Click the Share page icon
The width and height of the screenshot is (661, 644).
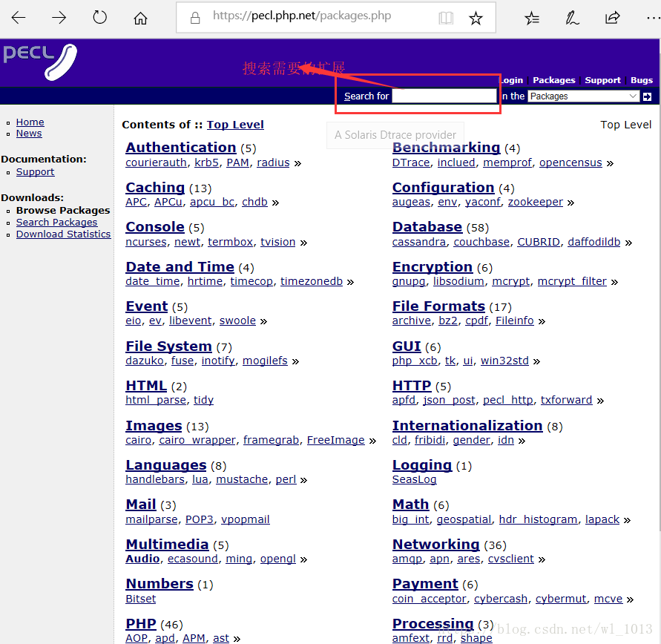click(x=612, y=17)
